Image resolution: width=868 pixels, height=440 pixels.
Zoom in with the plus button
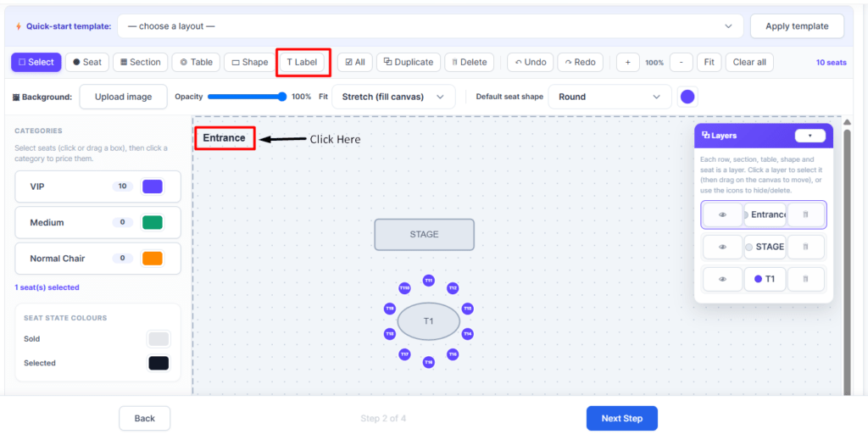point(628,63)
